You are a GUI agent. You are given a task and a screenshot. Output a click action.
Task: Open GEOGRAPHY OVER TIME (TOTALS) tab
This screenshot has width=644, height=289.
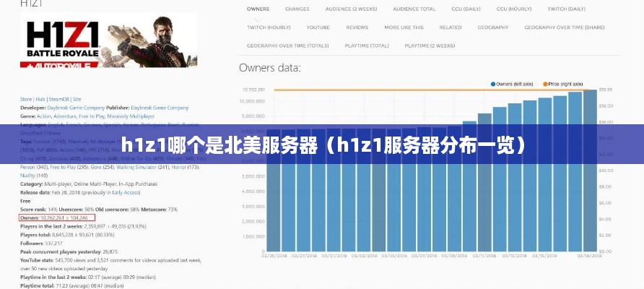(x=288, y=46)
